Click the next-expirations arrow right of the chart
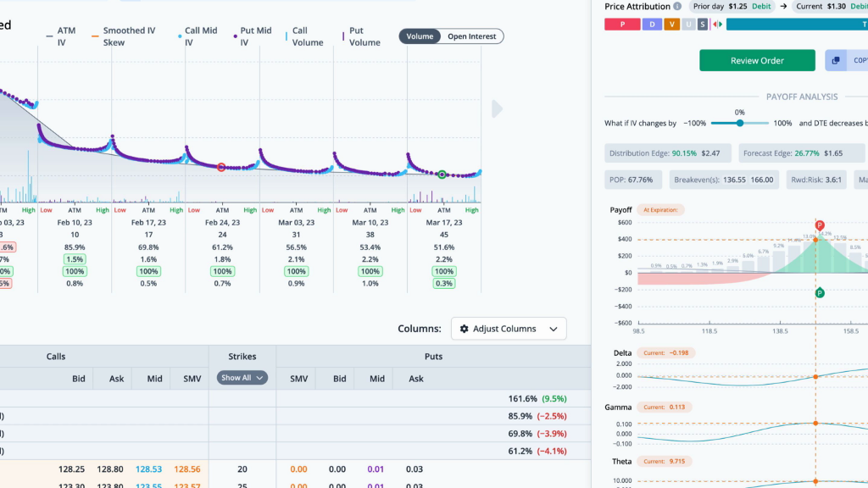The width and height of the screenshot is (868, 488). (x=498, y=108)
